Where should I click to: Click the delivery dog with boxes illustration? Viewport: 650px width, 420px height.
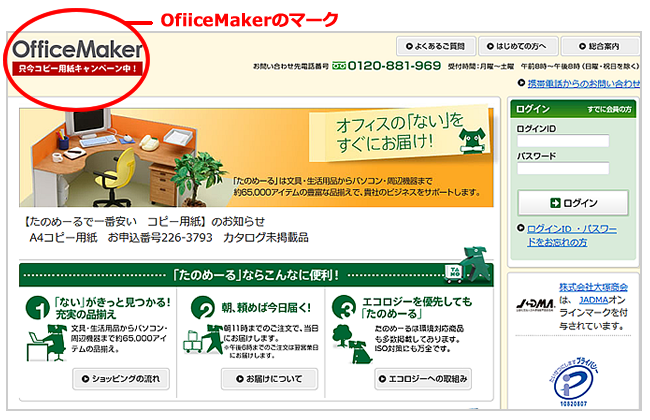(x=204, y=339)
